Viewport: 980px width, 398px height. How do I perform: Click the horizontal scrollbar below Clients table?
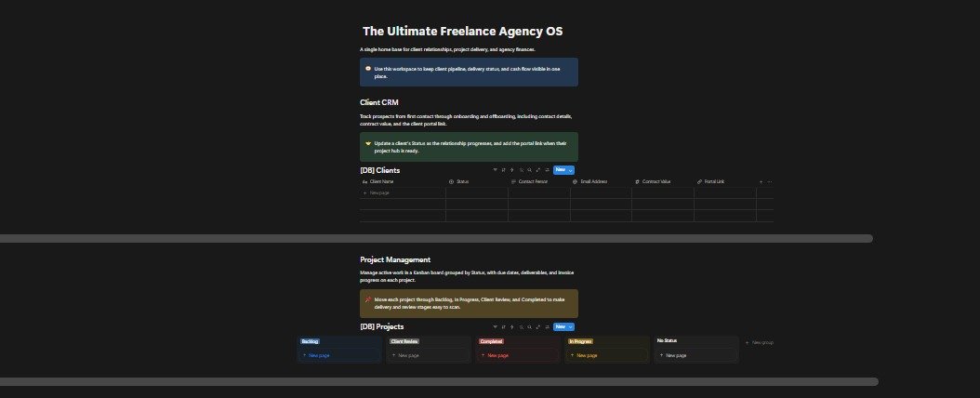(x=436, y=239)
